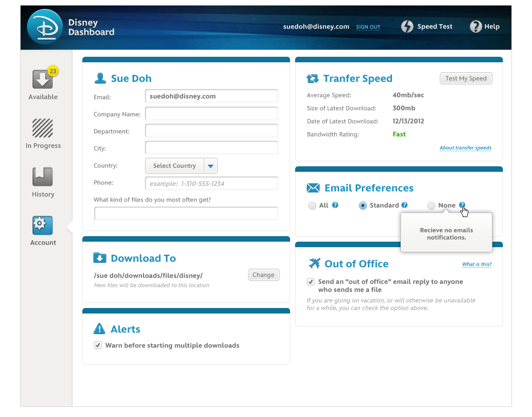Image resolution: width=532 pixels, height=417 pixels.
Task: Open the History panel from sidebar
Action: (x=42, y=177)
